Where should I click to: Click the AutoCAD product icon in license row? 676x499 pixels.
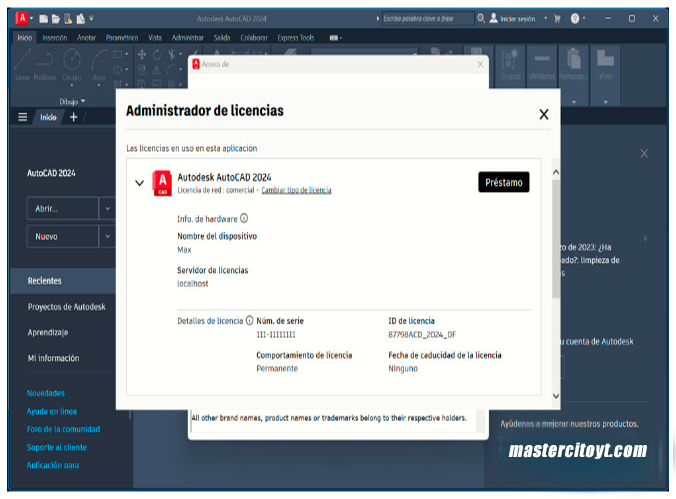pos(162,183)
